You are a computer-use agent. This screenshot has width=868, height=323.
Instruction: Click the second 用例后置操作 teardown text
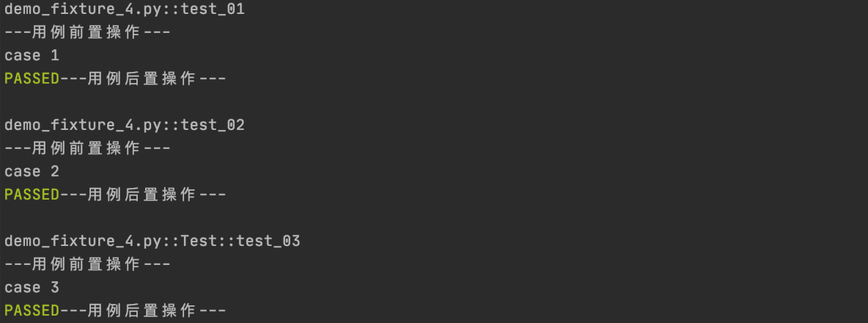tap(143, 195)
